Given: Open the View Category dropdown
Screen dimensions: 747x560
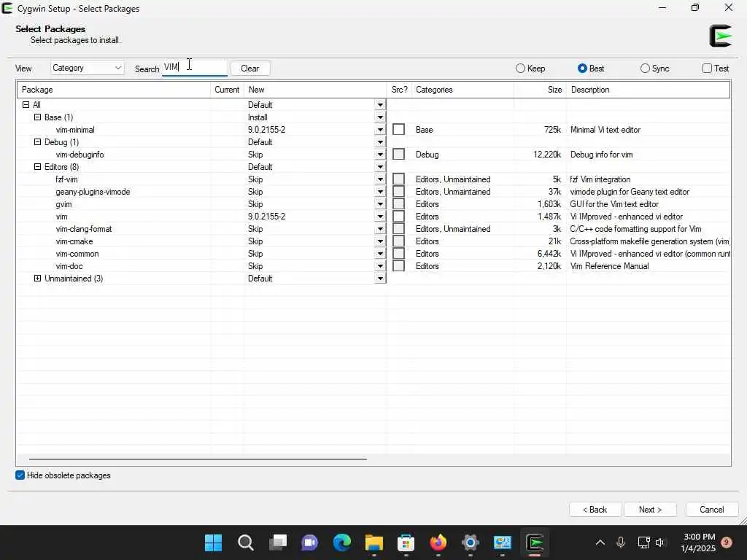Looking at the screenshot, I should click(88, 68).
